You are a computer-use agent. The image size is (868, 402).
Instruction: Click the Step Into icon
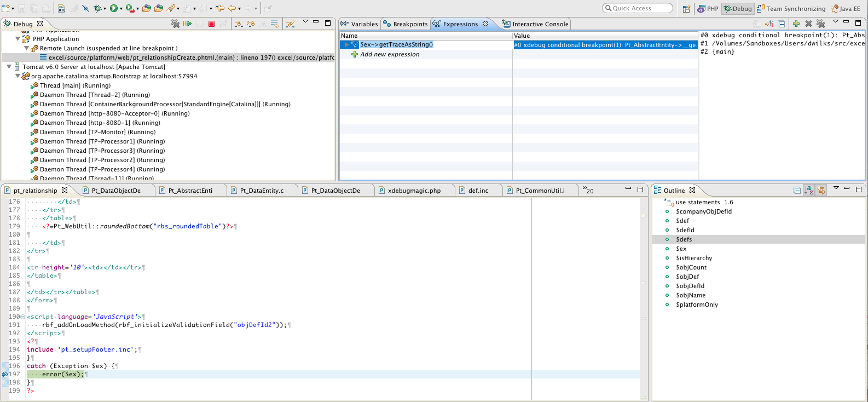pos(239,24)
